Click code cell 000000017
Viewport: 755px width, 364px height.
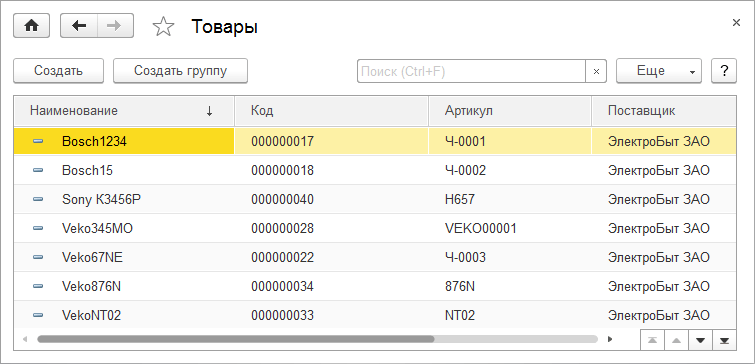331,142
